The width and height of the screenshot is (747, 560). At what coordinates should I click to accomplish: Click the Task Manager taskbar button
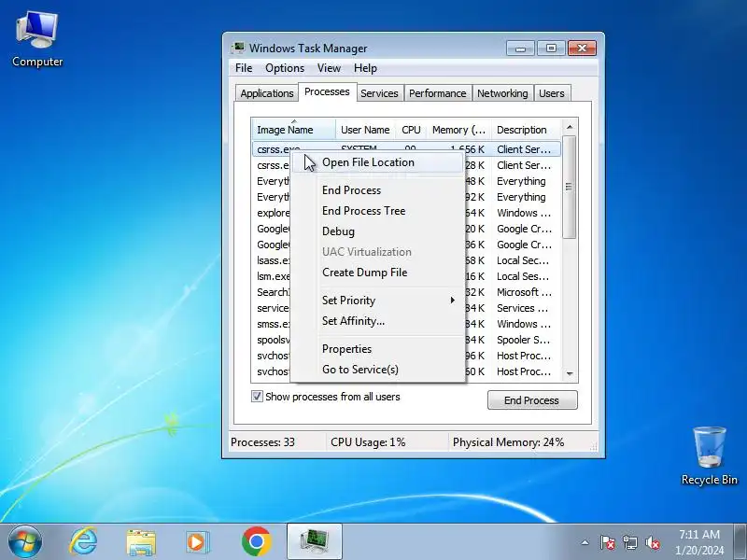(315, 542)
